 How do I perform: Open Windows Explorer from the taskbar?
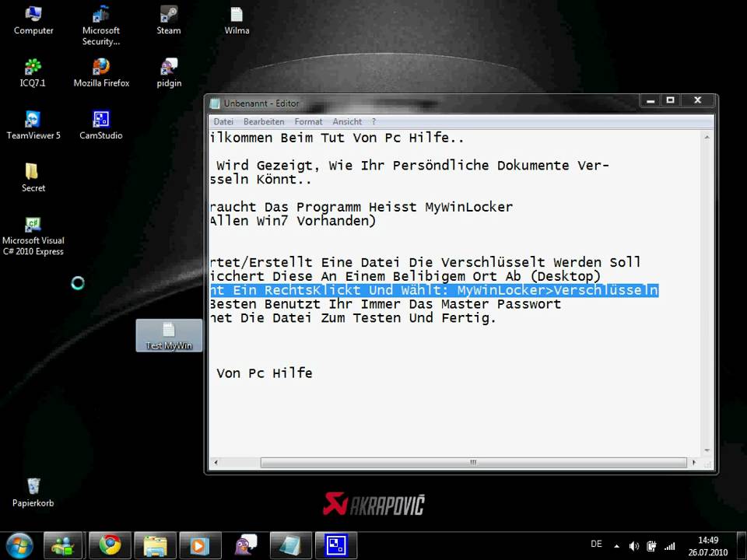(156, 546)
